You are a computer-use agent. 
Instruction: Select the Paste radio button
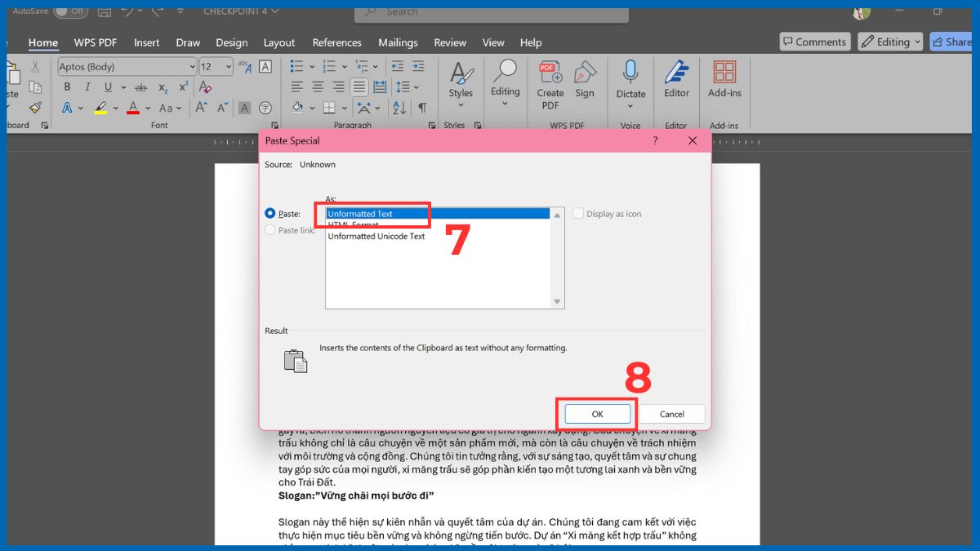(x=270, y=213)
